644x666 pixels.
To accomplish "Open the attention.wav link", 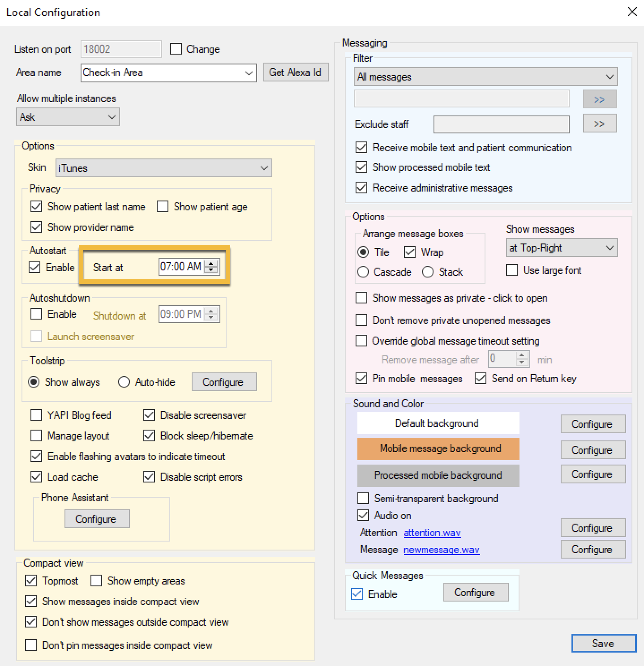I will pos(432,533).
